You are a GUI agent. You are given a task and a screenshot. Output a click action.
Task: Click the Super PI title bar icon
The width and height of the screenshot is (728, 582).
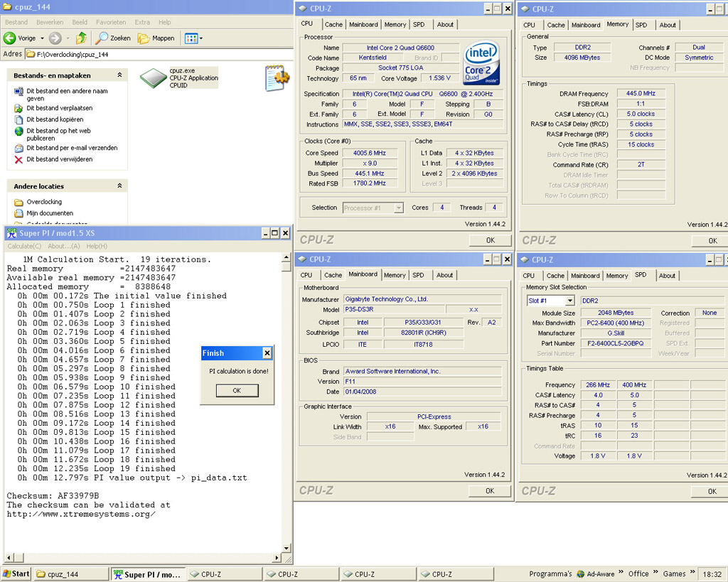tap(11, 233)
